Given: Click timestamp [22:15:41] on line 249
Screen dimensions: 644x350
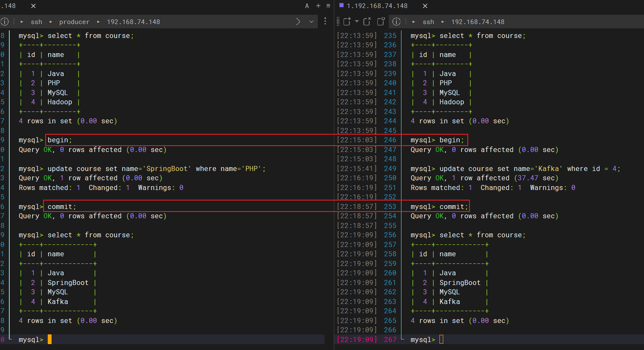Looking at the screenshot, I should [x=357, y=169].
